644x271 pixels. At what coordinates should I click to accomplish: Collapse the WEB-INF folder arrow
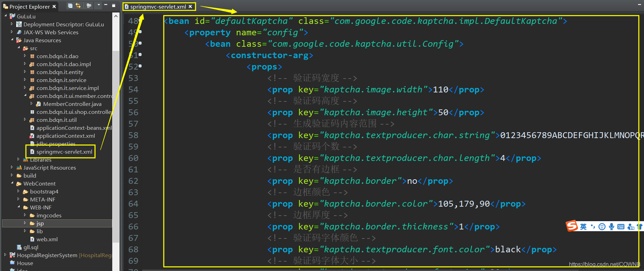pyautogui.click(x=19, y=207)
